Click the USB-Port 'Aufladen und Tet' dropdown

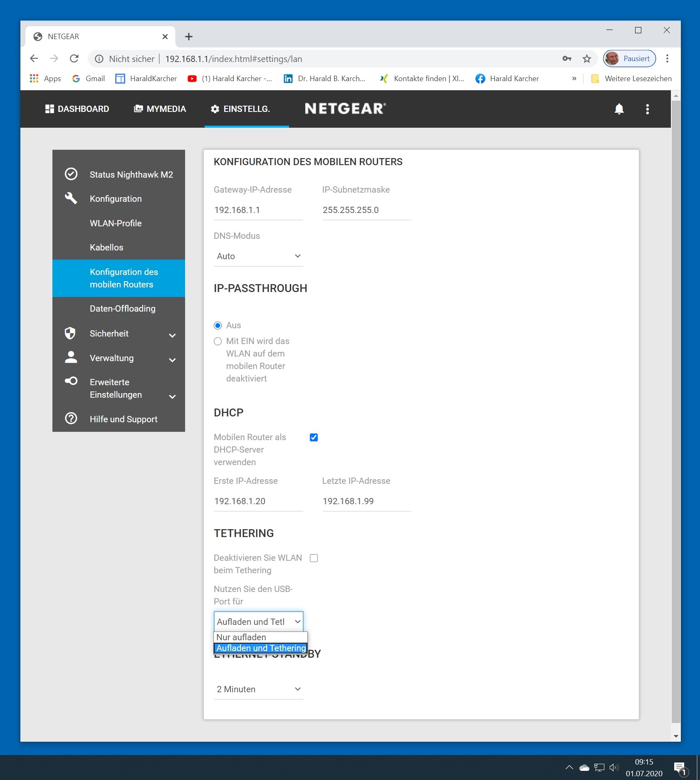point(258,622)
